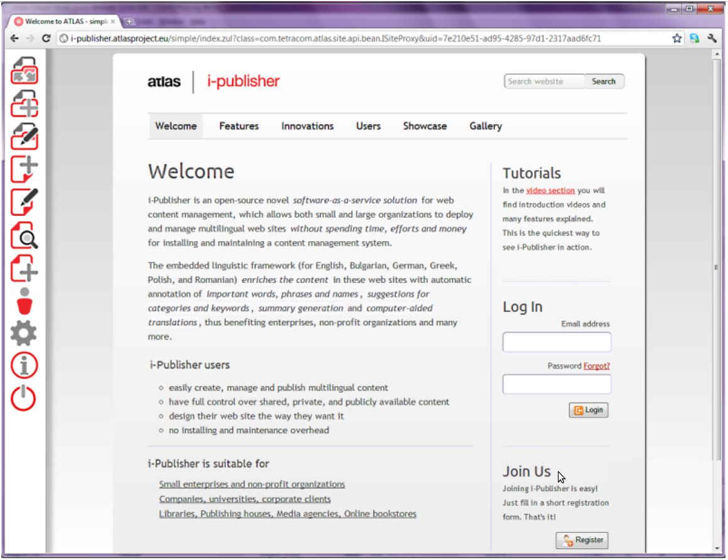
Task: Open 'Small enterprises and non-profit organizations' link
Action: tap(252, 484)
